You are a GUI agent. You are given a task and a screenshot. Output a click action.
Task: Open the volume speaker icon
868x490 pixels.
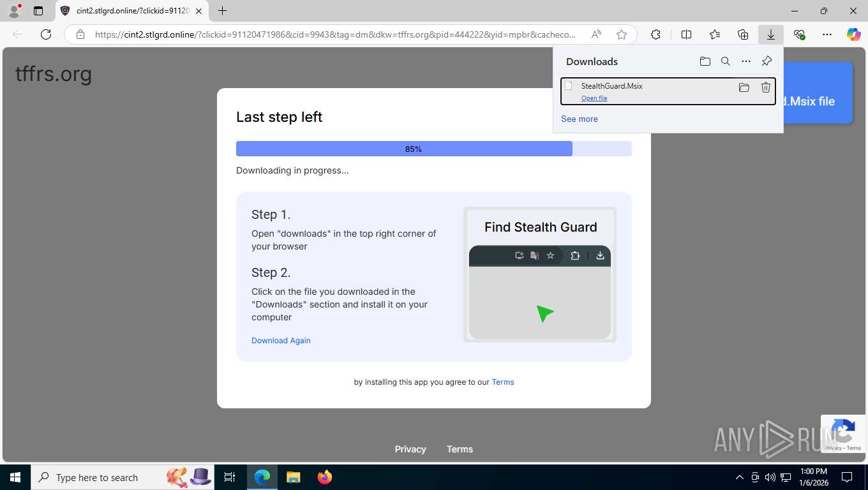770,477
